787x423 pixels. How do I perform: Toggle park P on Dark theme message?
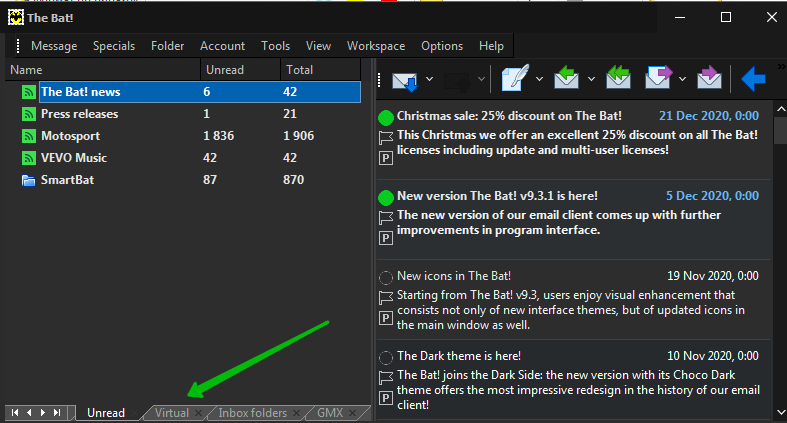(385, 398)
